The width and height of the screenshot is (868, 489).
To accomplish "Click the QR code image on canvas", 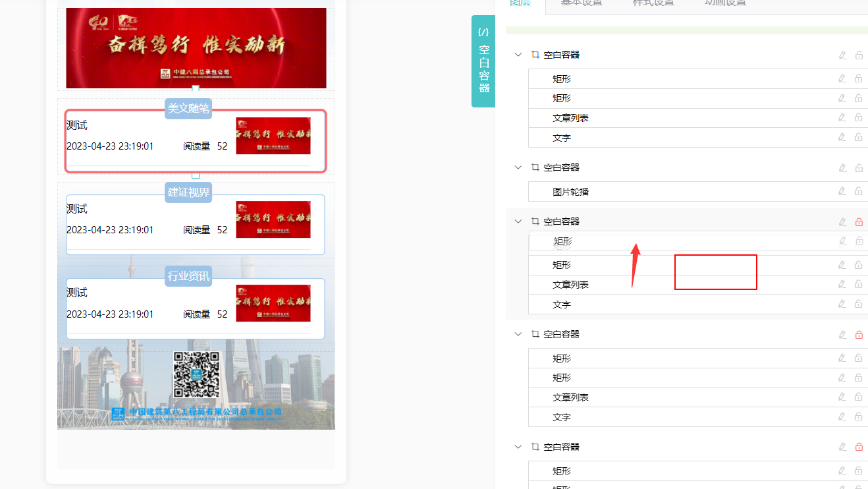I will 196,374.
